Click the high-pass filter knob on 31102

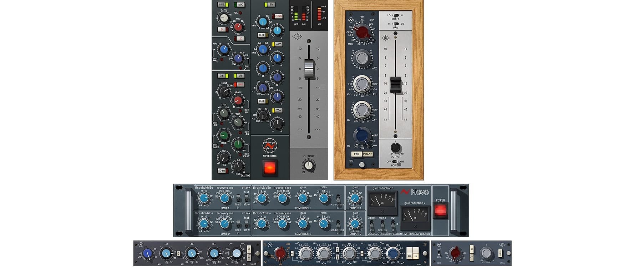[237, 254]
